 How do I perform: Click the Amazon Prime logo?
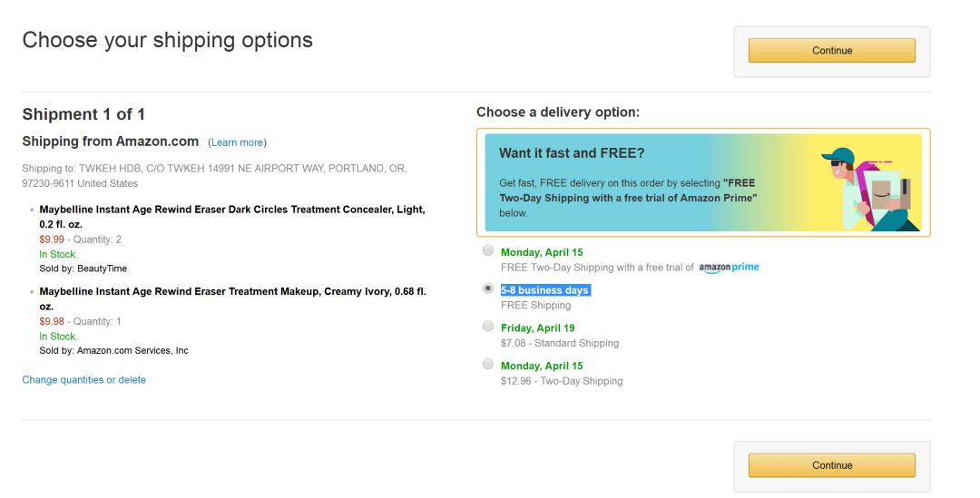(730, 268)
